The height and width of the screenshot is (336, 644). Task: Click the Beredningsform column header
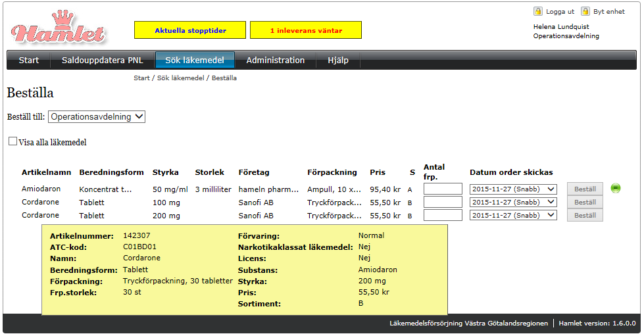pos(111,172)
